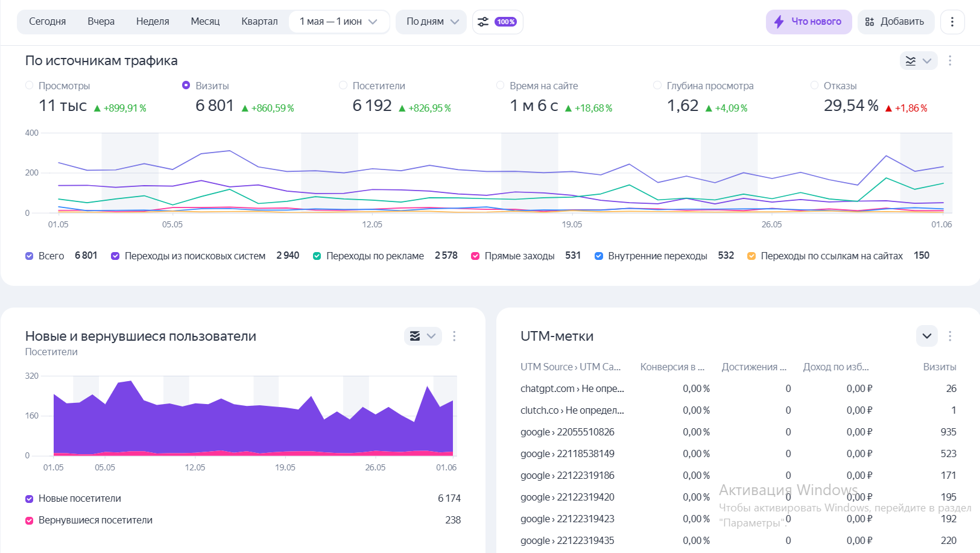
Task: Select the Просмотры metric radio button
Action: click(30, 86)
